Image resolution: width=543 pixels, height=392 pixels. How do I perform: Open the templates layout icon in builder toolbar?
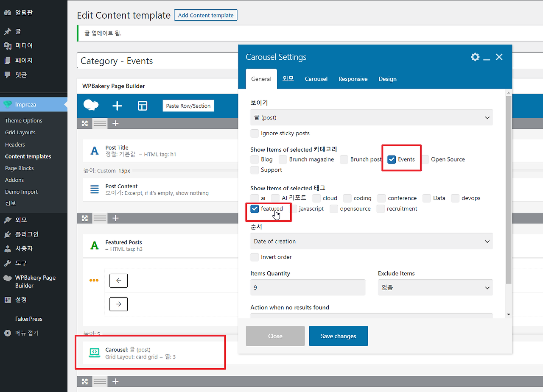[x=143, y=106]
